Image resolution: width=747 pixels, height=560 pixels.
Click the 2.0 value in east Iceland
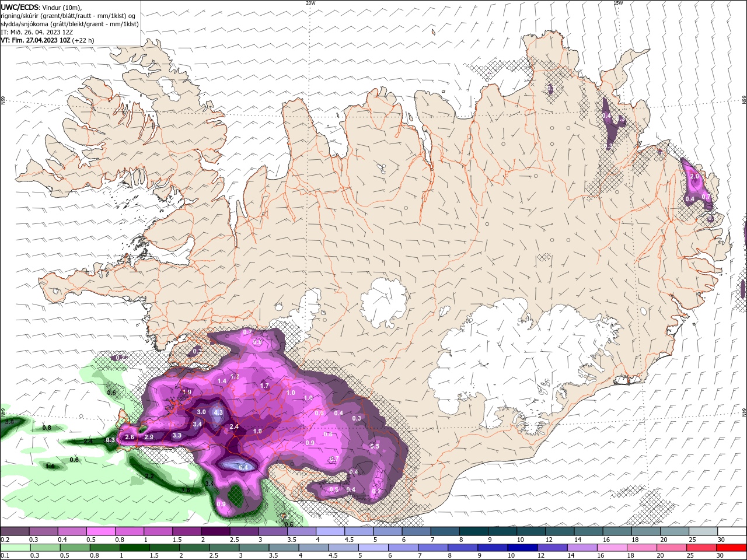point(694,176)
